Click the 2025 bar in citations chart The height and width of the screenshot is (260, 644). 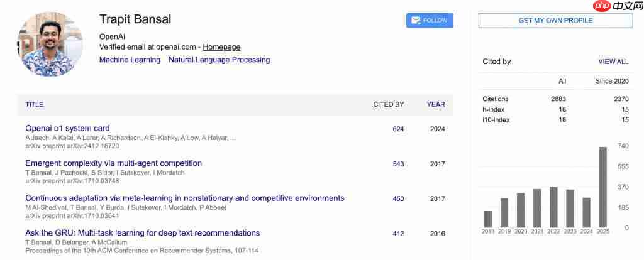tap(602, 187)
